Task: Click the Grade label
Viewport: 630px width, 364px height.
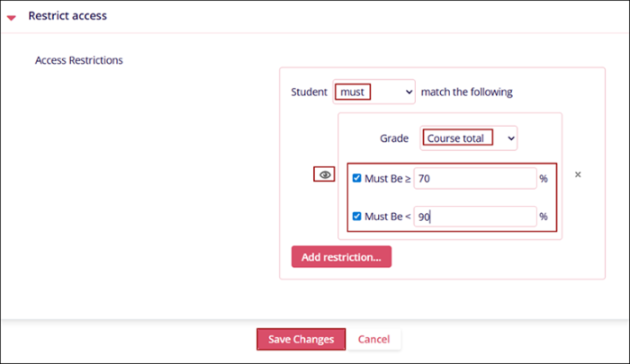Action: [x=394, y=138]
